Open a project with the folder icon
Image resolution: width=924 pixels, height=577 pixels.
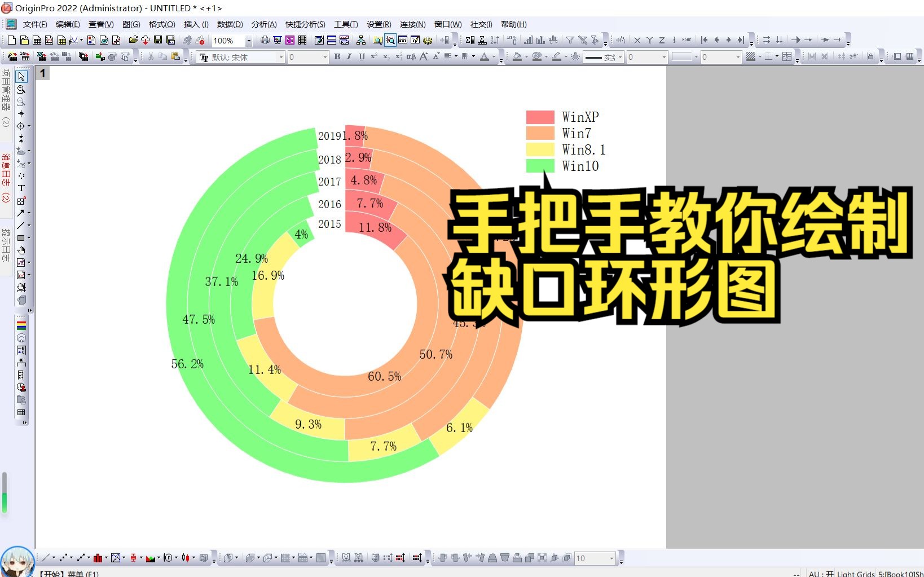(133, 40)
